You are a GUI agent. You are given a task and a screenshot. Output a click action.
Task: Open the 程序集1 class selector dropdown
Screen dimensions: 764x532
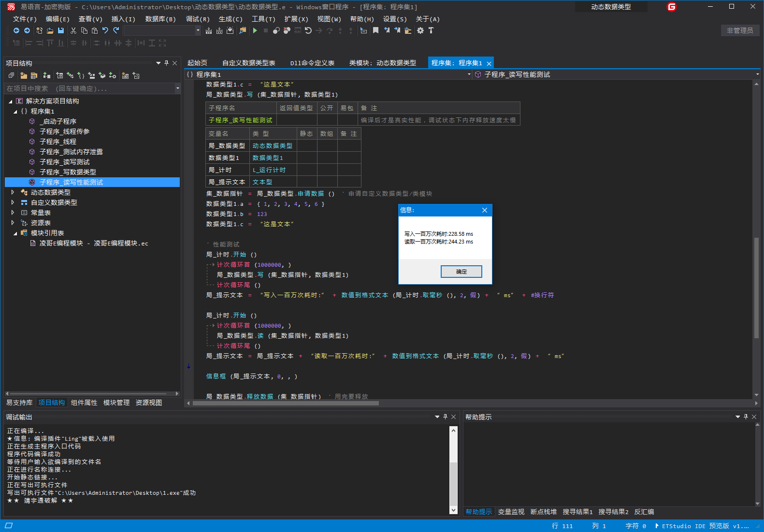pyautogui.click(x=469, y=74)
